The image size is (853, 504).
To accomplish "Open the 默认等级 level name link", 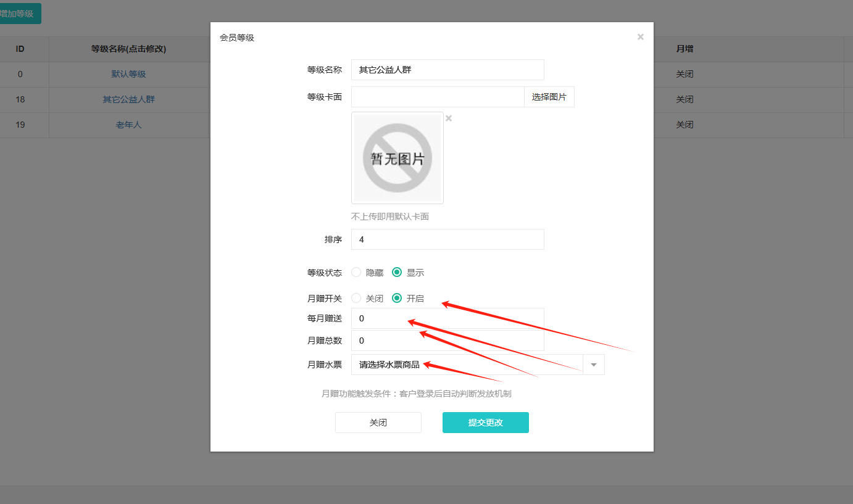I will tap(128, 74).
